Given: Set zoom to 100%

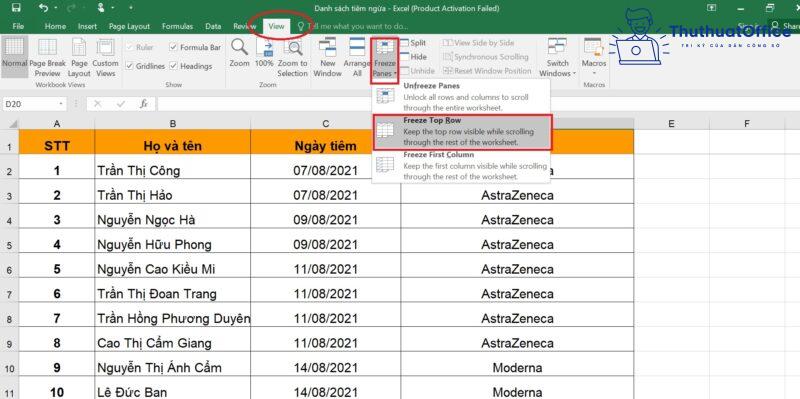Looking at the screenshot, I should [x=264, y=53].
